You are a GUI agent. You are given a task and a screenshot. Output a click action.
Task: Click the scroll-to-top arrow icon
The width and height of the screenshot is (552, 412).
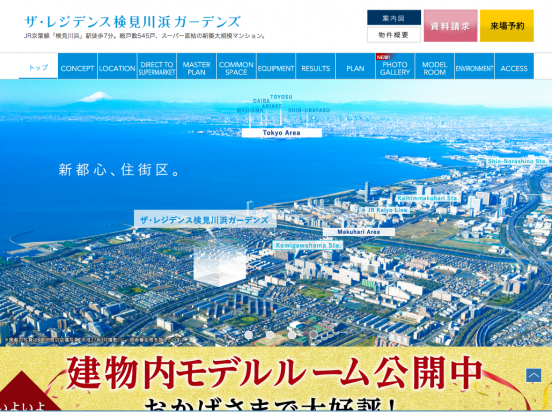pos(533,375)
